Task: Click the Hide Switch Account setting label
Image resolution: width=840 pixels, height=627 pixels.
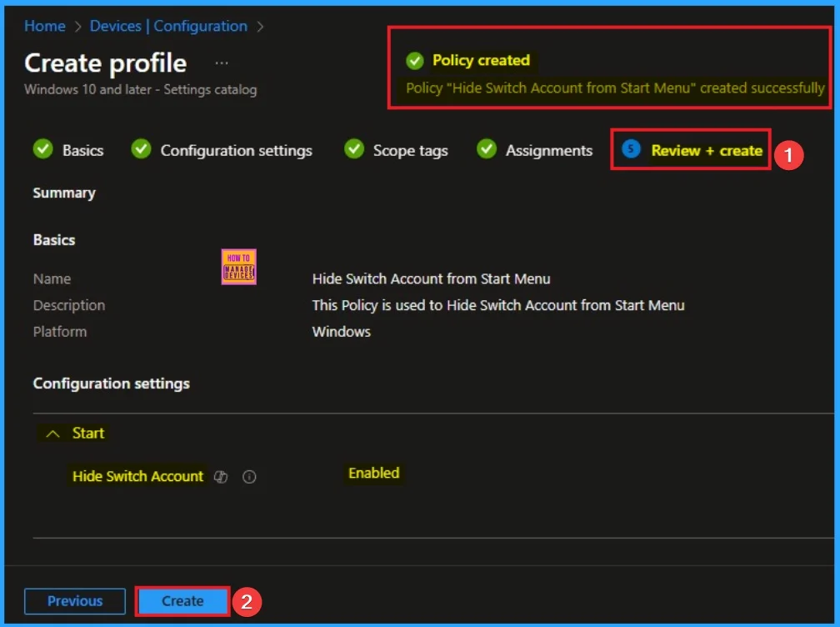Action: pos(137,476)
